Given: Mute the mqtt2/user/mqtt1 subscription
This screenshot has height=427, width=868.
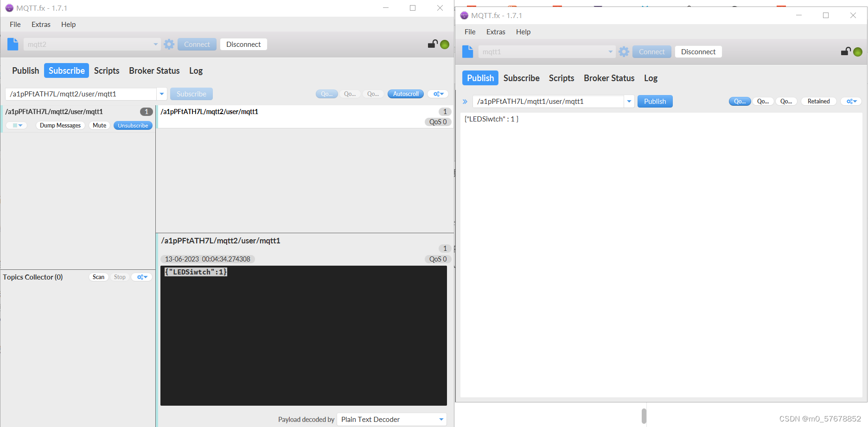Looking at the screenshot, I should coord(99,126).
